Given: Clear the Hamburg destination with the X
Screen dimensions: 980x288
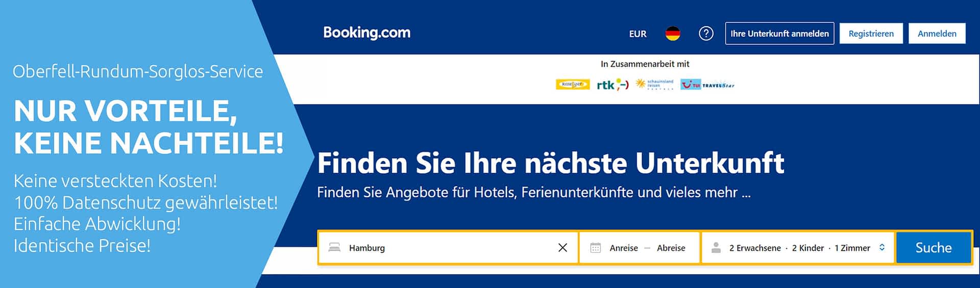Looking at the screenshot, I should 562,248.
